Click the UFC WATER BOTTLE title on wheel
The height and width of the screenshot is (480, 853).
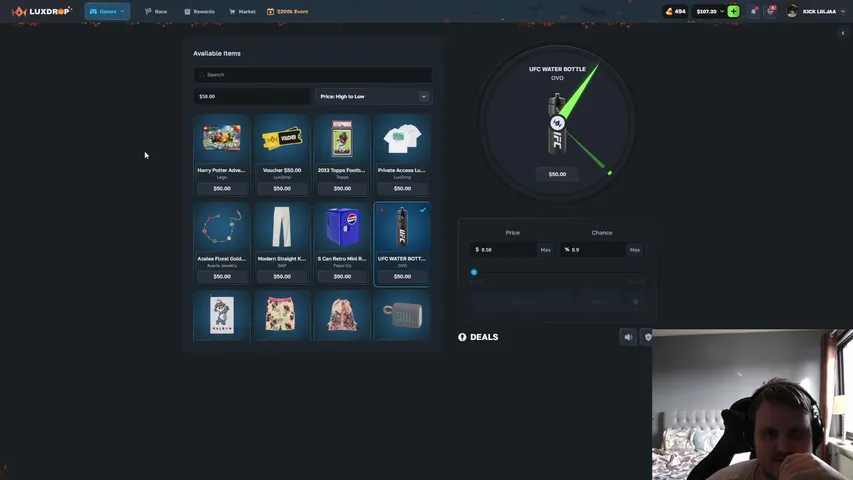[x=557, y=69]
